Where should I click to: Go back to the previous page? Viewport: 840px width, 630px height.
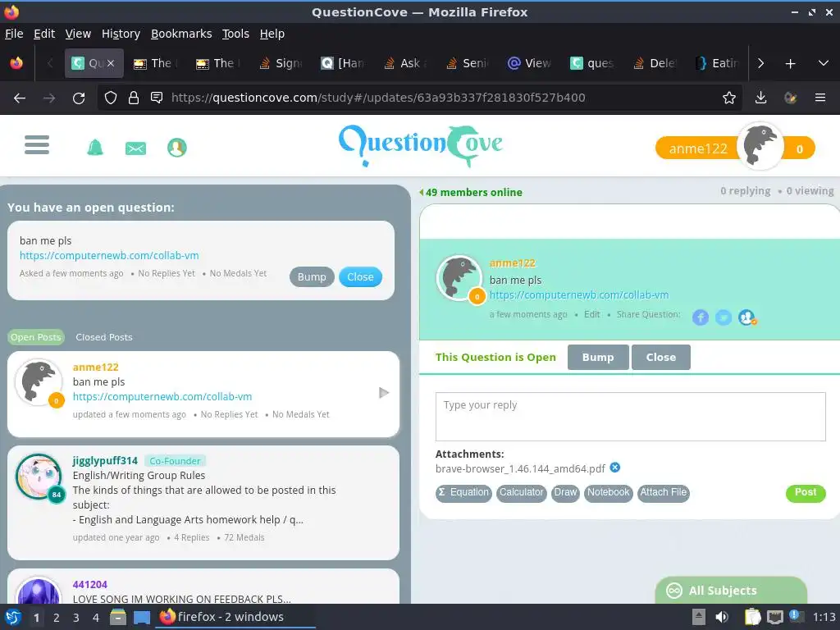click(20, 98)
